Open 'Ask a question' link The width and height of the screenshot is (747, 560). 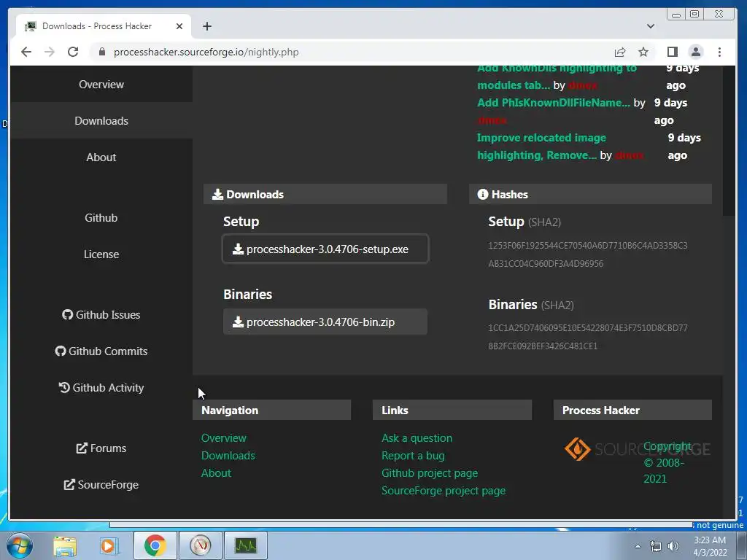(417, 438)
